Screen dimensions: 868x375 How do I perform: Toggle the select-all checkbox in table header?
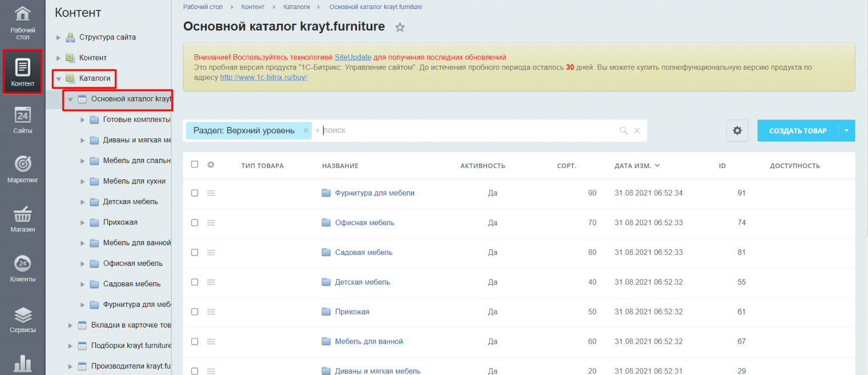click(195, 164)
